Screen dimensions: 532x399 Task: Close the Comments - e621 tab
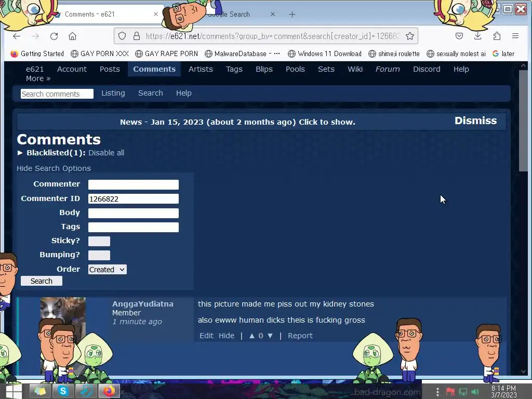click(x=156, y=14)
